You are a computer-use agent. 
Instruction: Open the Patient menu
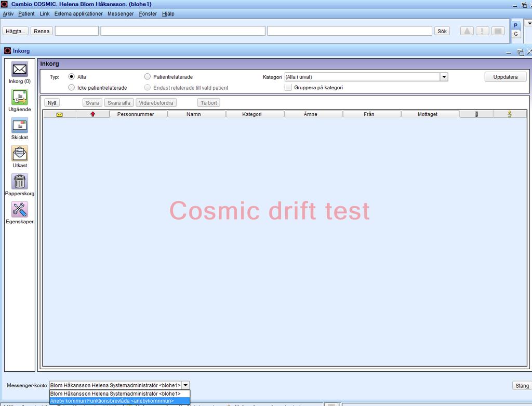(x=26, y=13)
